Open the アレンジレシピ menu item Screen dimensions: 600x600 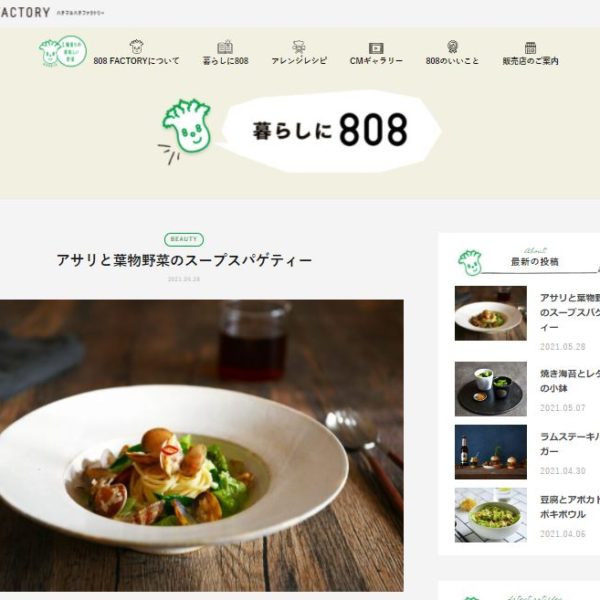[299, 61]
